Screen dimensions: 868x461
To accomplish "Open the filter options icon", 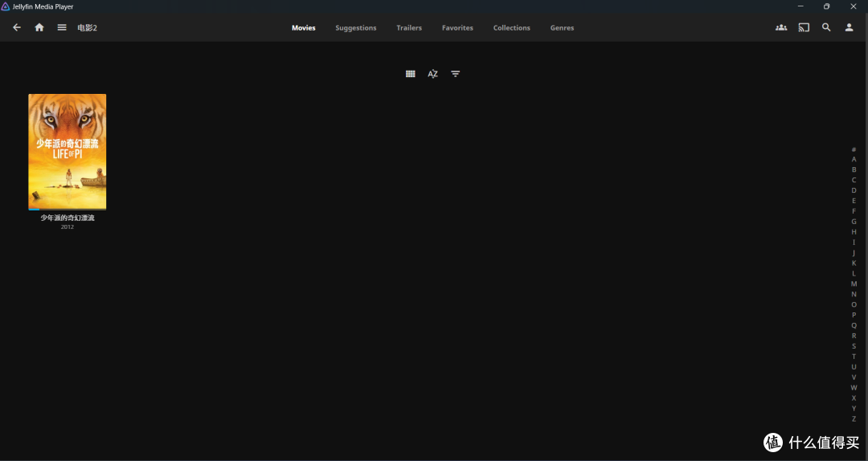I will tap(455, 74).
